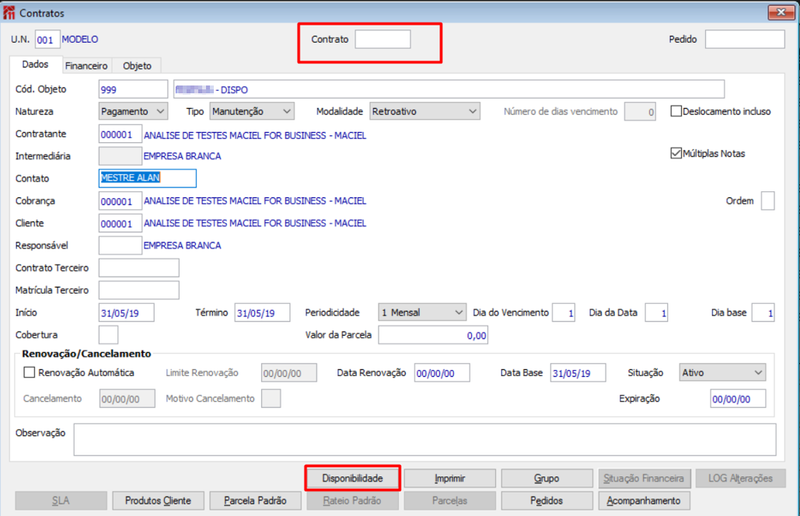Open the Grupo button

click(x=546, y=478)
